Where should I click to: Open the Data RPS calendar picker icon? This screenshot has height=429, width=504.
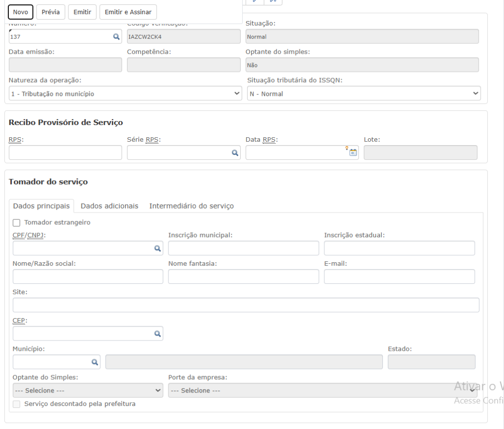(x=353, y=153)
